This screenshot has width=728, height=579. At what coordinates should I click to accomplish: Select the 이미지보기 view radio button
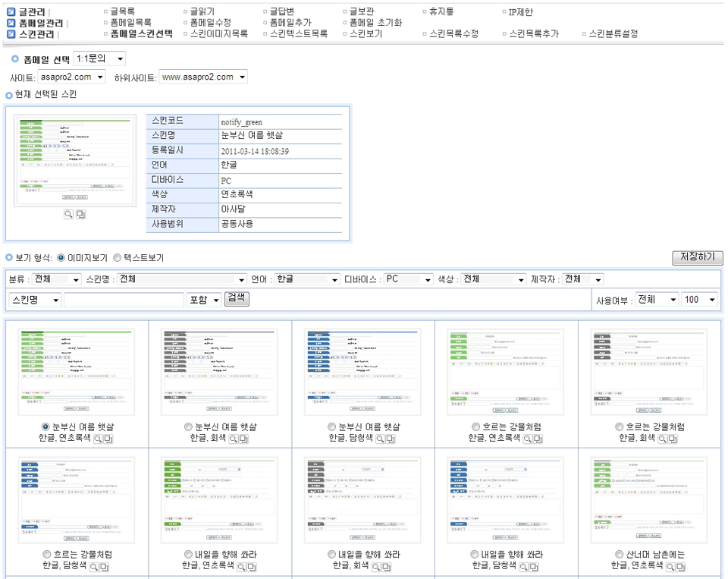tap(61, 258)
